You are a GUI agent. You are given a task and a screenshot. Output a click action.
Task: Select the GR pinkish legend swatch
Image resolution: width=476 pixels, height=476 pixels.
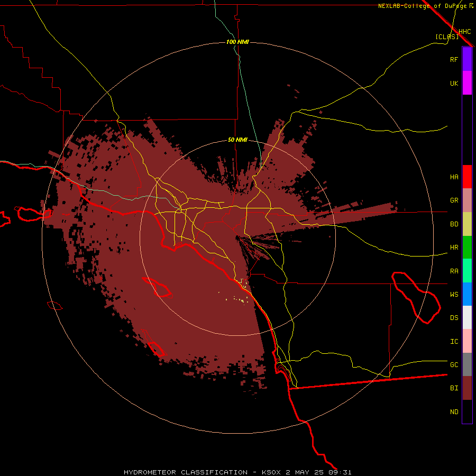(x=467, y=200)
